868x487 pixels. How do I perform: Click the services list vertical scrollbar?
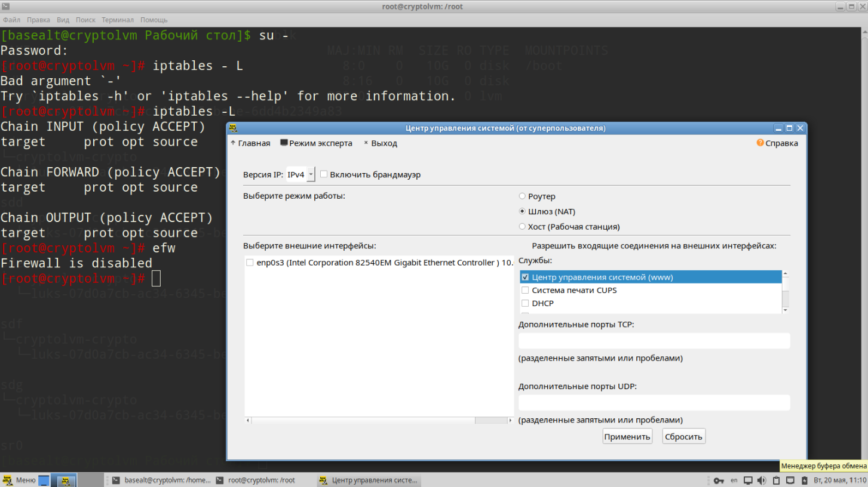click(x=786, y=292)
